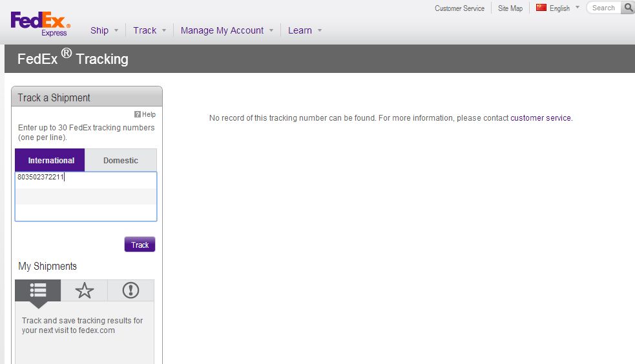635x364 pixels.
Task: Open the Learn menu
Action: [300, 30]
